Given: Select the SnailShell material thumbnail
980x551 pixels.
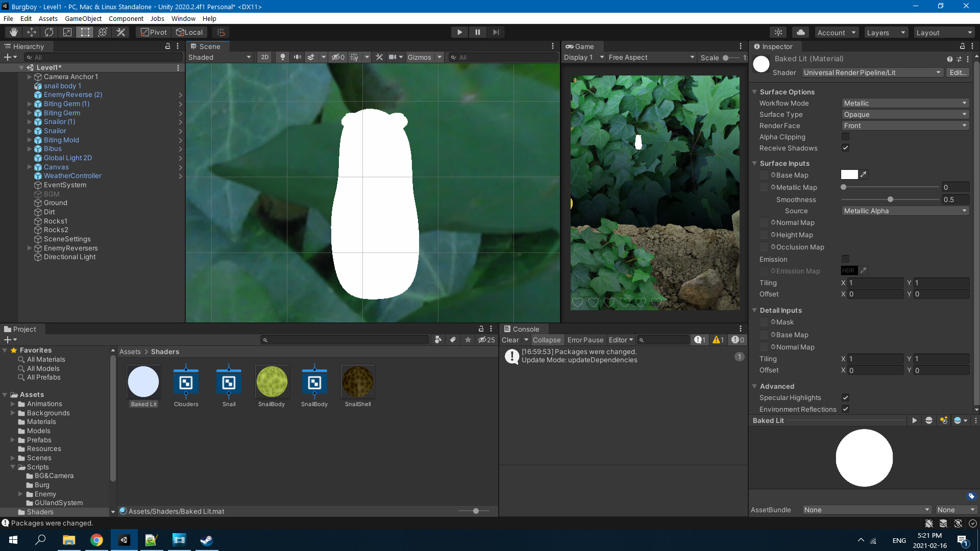Looking at the screenshot, I should tap(357, 381).
